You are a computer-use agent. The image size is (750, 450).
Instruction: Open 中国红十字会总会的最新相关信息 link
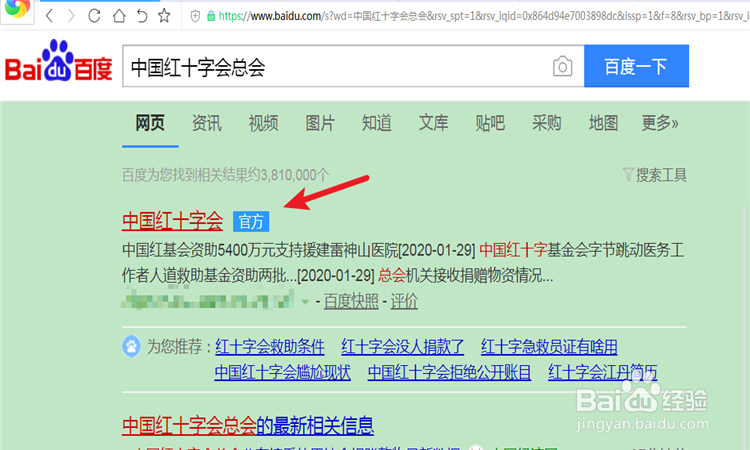click(248, 426)
